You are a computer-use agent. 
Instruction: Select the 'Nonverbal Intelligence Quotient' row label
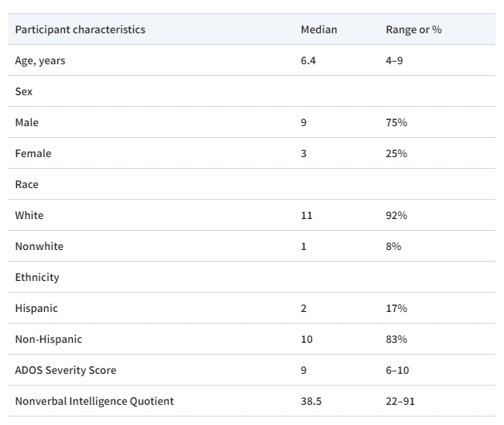coord(94,401)
